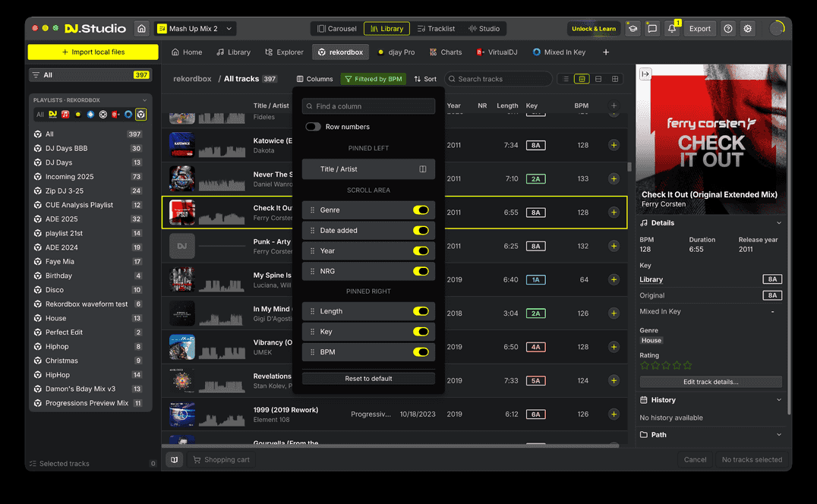
Task: Open the Academy graduation cap icon
Action: pos(632,29)
